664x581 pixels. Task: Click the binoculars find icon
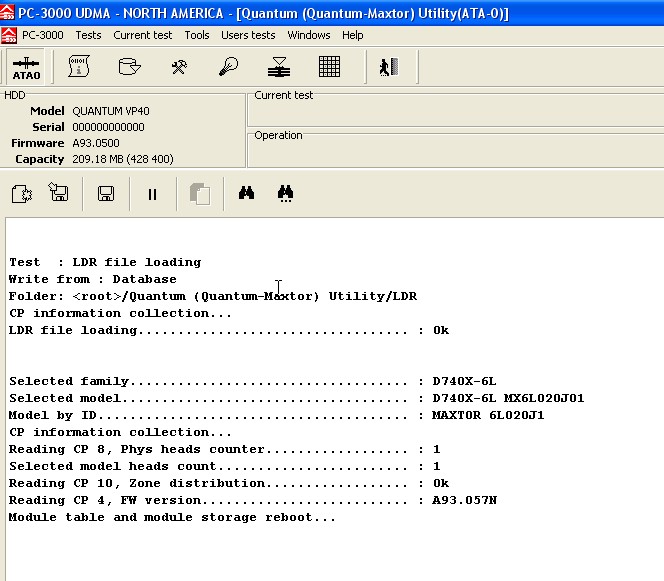[x=246, y=193]
